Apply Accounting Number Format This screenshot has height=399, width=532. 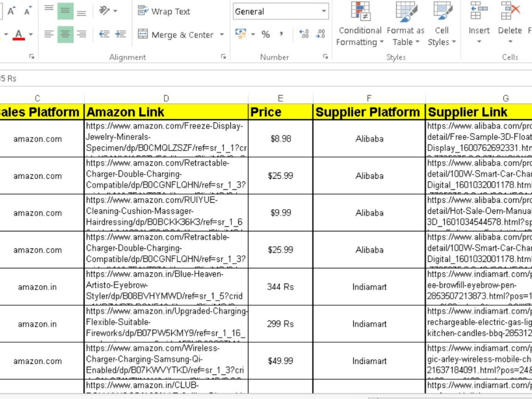241,34
